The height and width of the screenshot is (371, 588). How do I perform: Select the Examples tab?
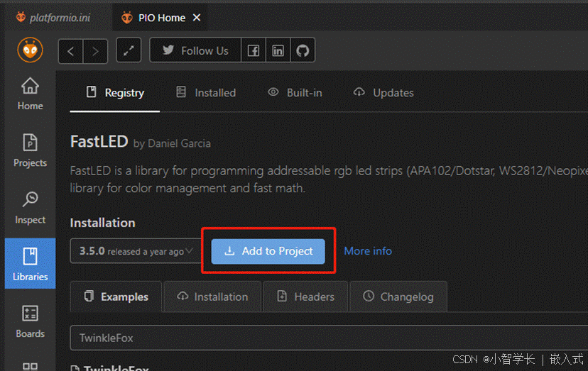tap(116, 297)
